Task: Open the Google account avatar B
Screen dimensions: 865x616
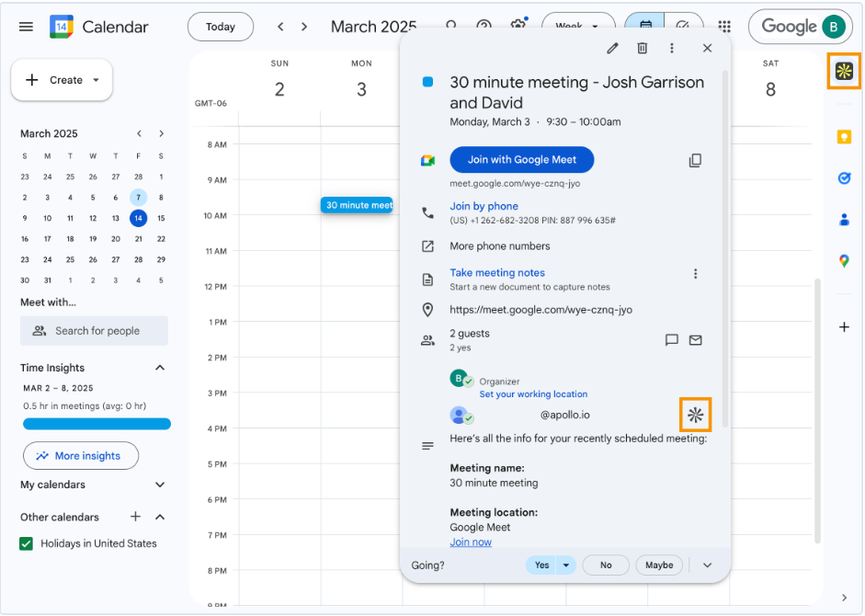Action: point(833,27)
